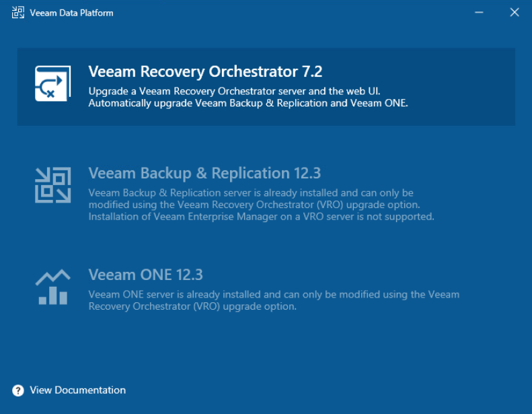Click the Veeam Data Platform title bar logo
This screenshot has width=532, height=414.
[x=18, y=13]
